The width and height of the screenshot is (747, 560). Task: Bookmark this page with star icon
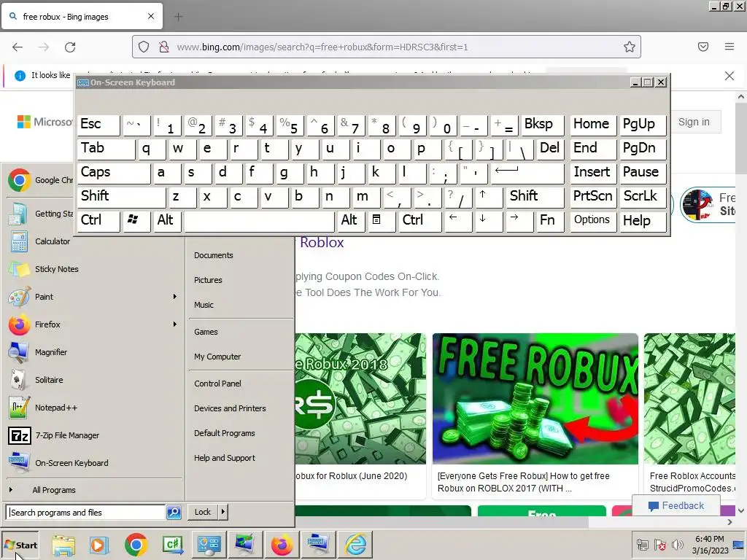pyautogui.click(x=630, y=47)
